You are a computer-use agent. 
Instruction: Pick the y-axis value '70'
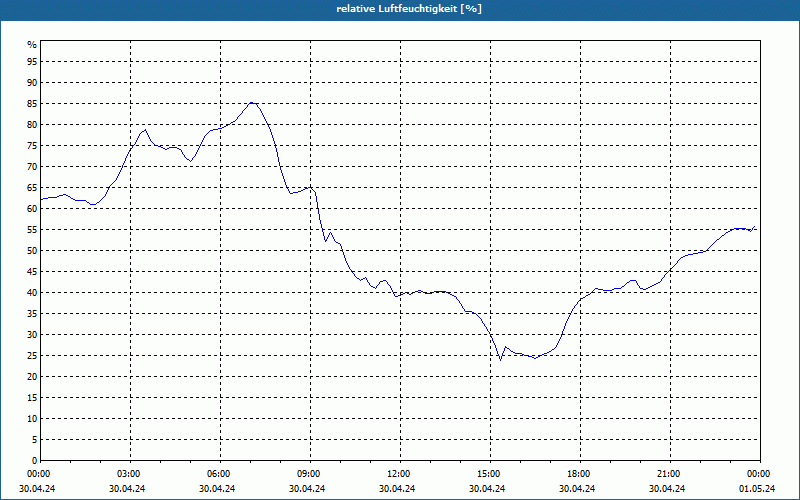[x=32, y=167]
